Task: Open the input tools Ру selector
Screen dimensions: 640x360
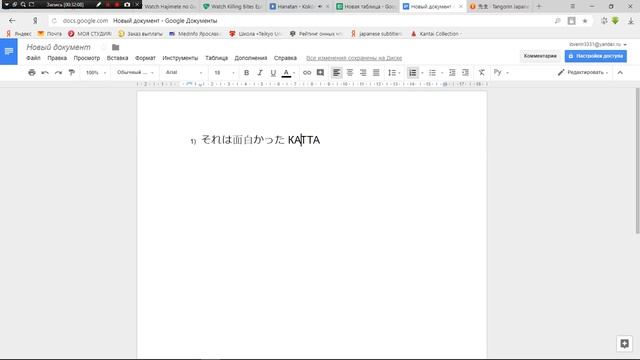Action: (x=498, y=73)
